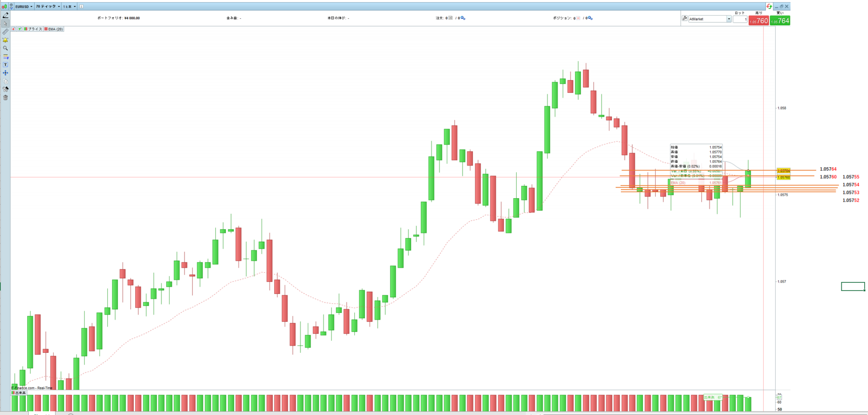This screenshot has height=415, width=868.
Task: Select the text annotation tool
Action: (6, 65)
